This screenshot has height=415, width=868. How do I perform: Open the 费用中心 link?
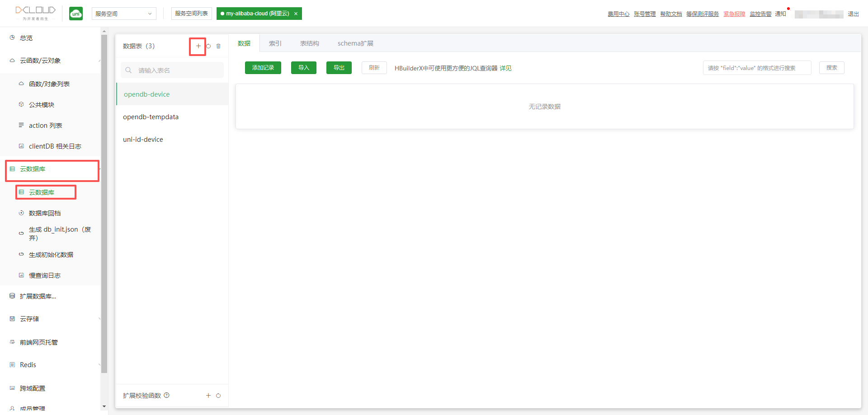click(x=618, y=14)
